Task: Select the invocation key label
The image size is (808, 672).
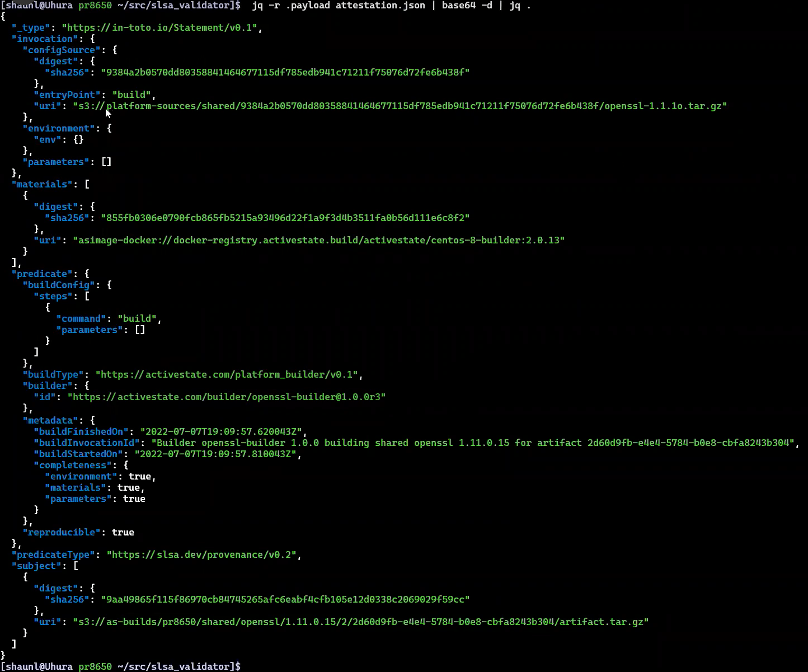Action: click(44, 38)
